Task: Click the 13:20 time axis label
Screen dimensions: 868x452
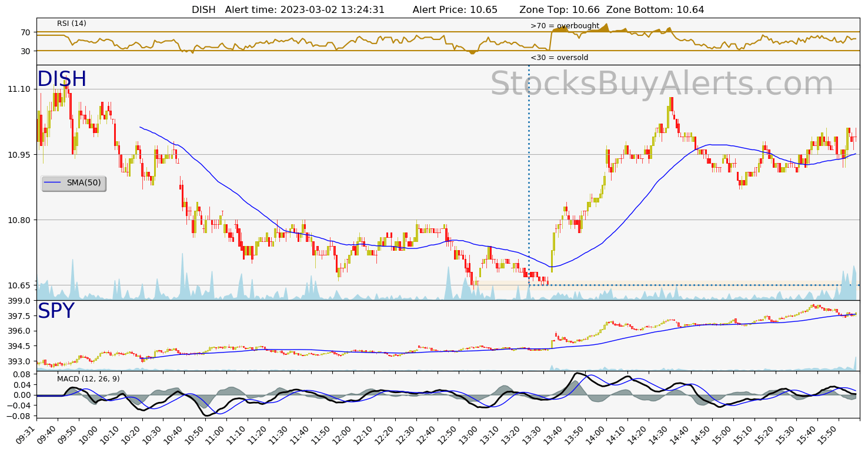Action: point(512,436)
